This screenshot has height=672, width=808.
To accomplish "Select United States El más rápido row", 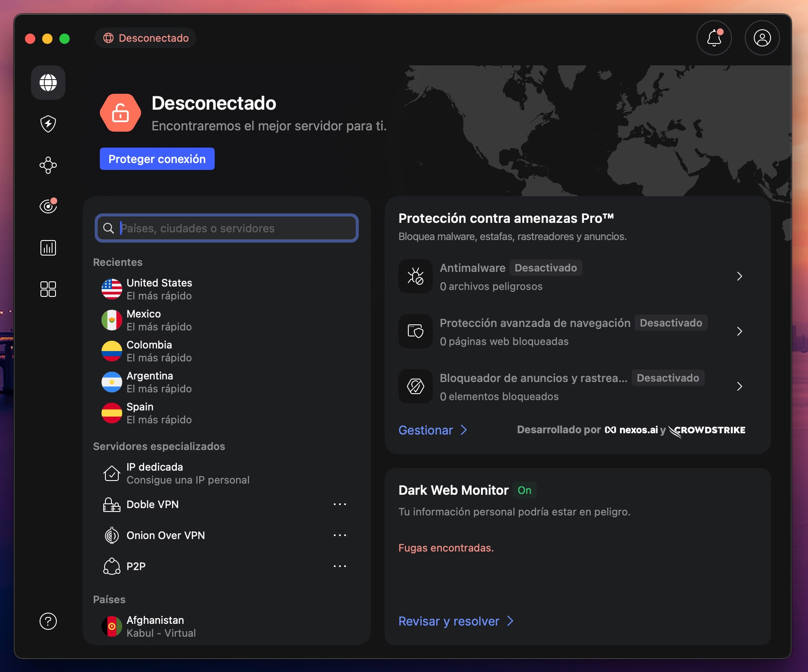I will (x=227, y=289).
